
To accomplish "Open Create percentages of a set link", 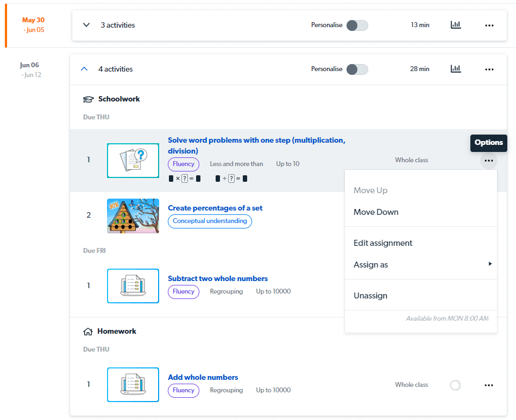I will [215, 208].
